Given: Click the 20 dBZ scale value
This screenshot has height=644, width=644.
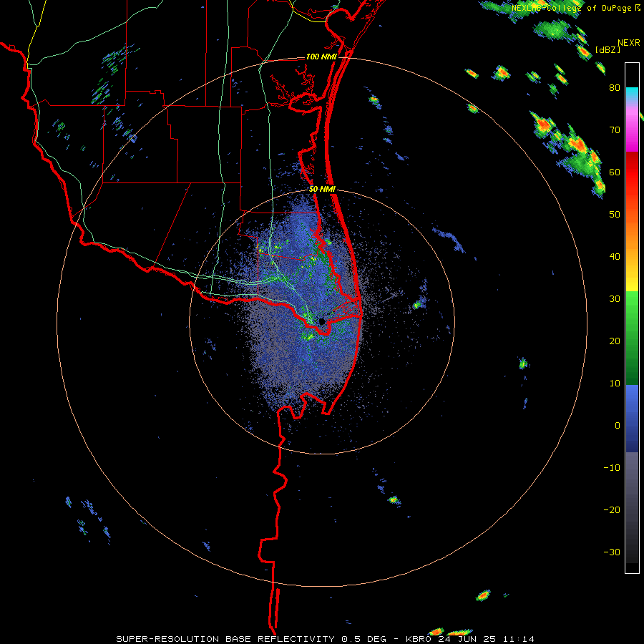Looking at the screenshot, I should pyautogui.click(x=615, y=341).
